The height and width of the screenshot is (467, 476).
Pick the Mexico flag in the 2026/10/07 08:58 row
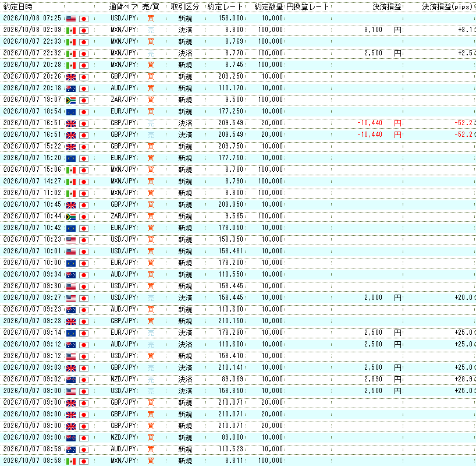click(x=71, y=461)
